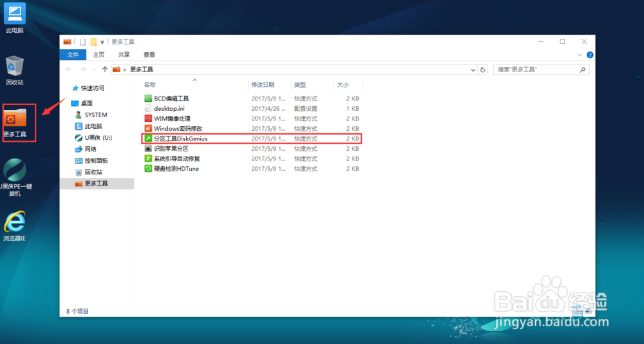Viewport: 644px width, 344px height.
Task: Switch to large icons view in status bar
Action: click(587, 311)
